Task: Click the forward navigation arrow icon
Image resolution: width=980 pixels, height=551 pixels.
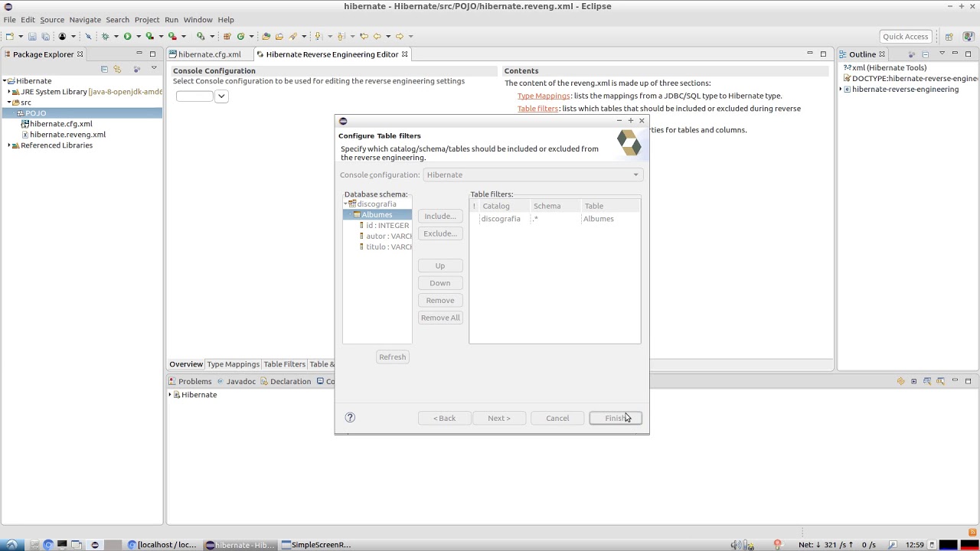Action: 399,36
